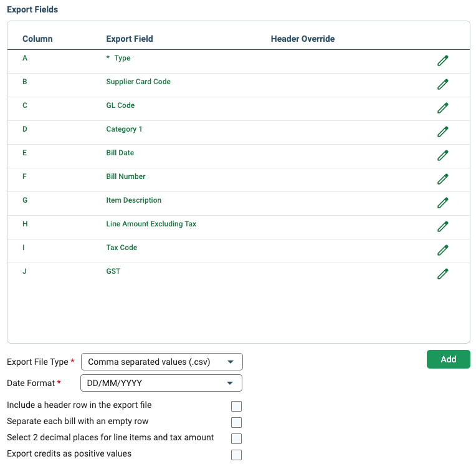Click the Header Override column heading
476x464 pixels.
pos(303,39)
